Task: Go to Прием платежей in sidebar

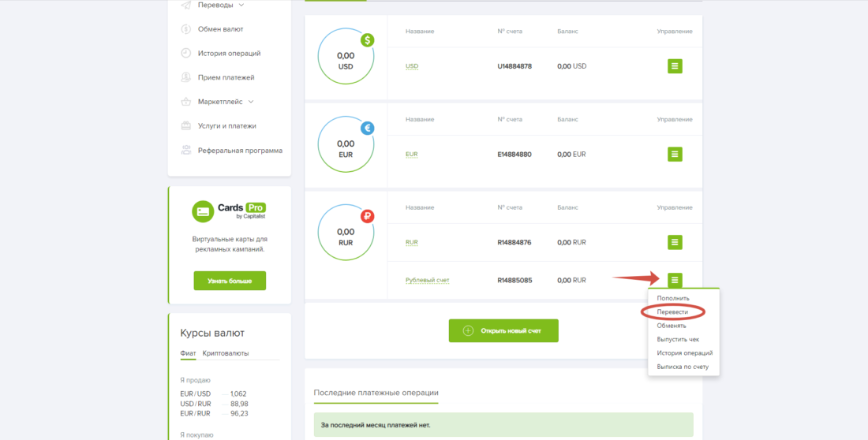Action: click(x=226, y=77)
